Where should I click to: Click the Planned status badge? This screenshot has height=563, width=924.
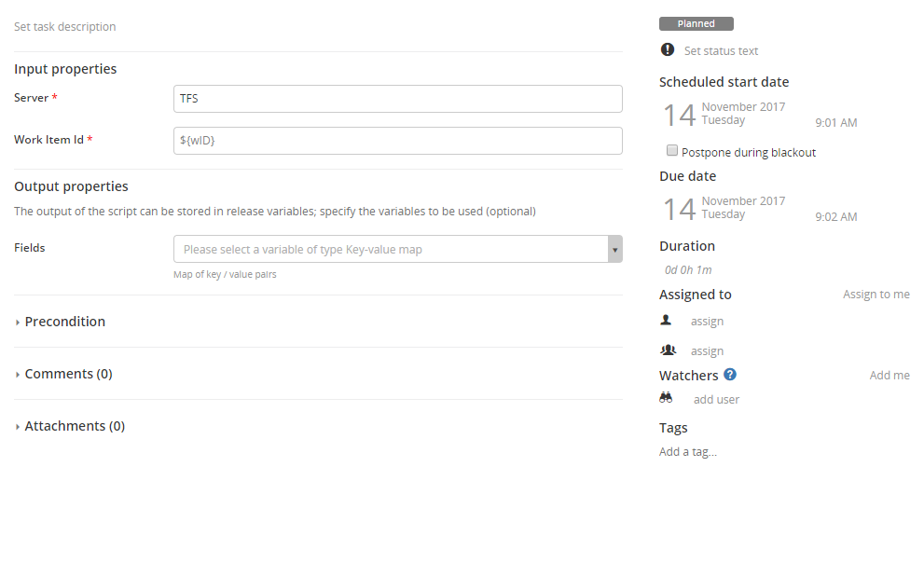click(696, 24)
